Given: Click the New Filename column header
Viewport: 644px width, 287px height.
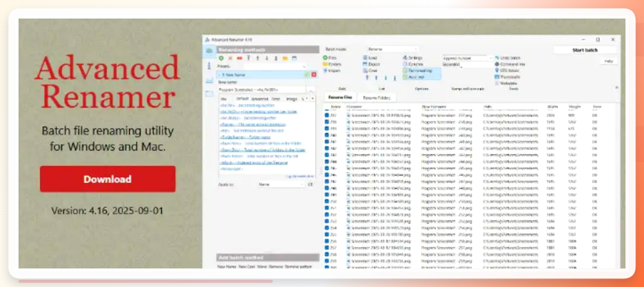Looking at the screenshot, I should [434, 107].
